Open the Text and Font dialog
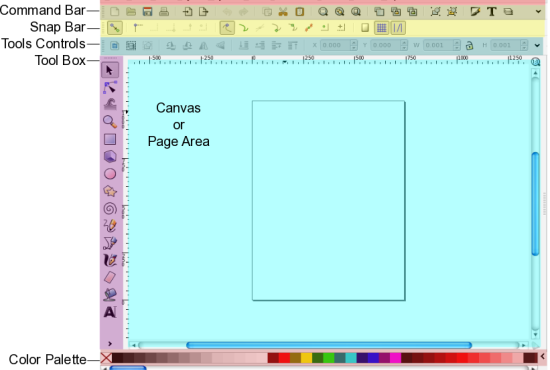Image resolution: width=550 pixels, height=370 pixels. [x=491, y=12]
